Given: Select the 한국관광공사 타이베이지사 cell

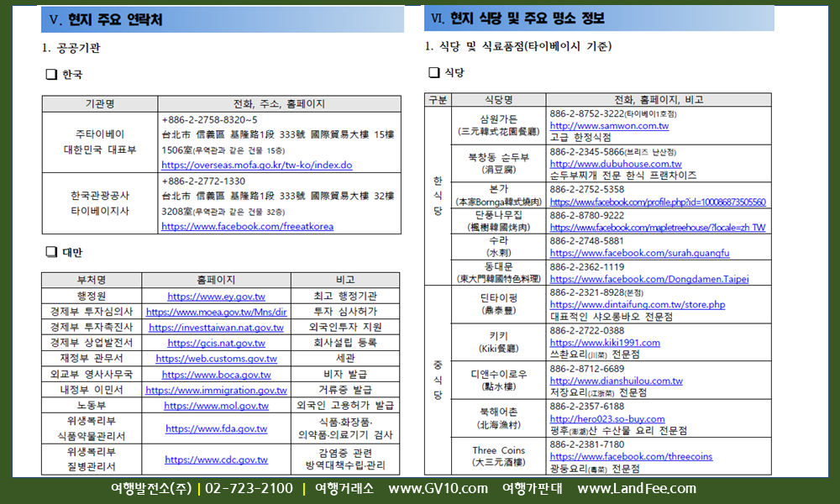Looking at the screenshot, I should (x=100, y=203).
